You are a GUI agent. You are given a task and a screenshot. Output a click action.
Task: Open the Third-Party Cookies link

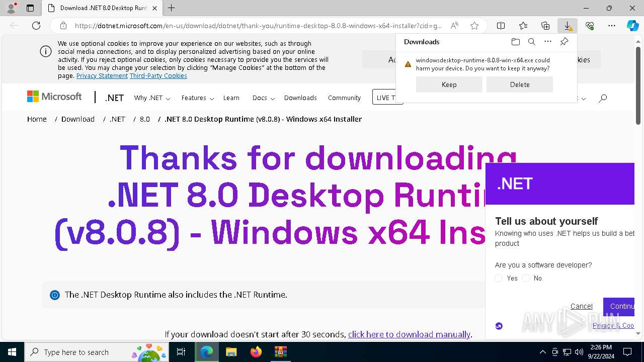(158, 76)
